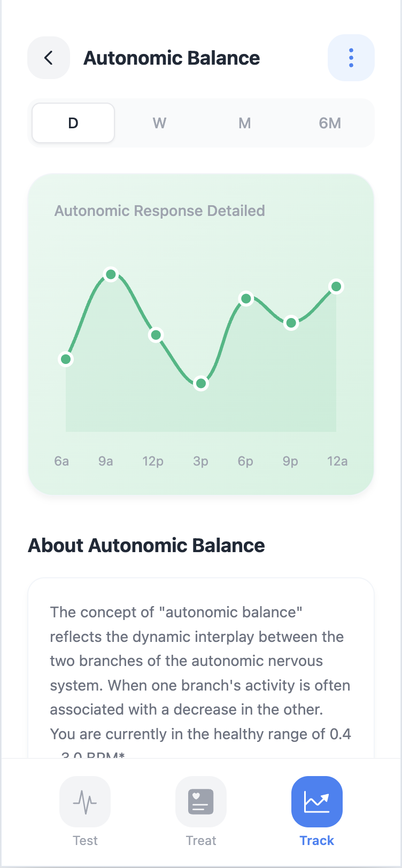Select the trending line icon above Track
The image size is (402, 868).
[x=316, y=802]
